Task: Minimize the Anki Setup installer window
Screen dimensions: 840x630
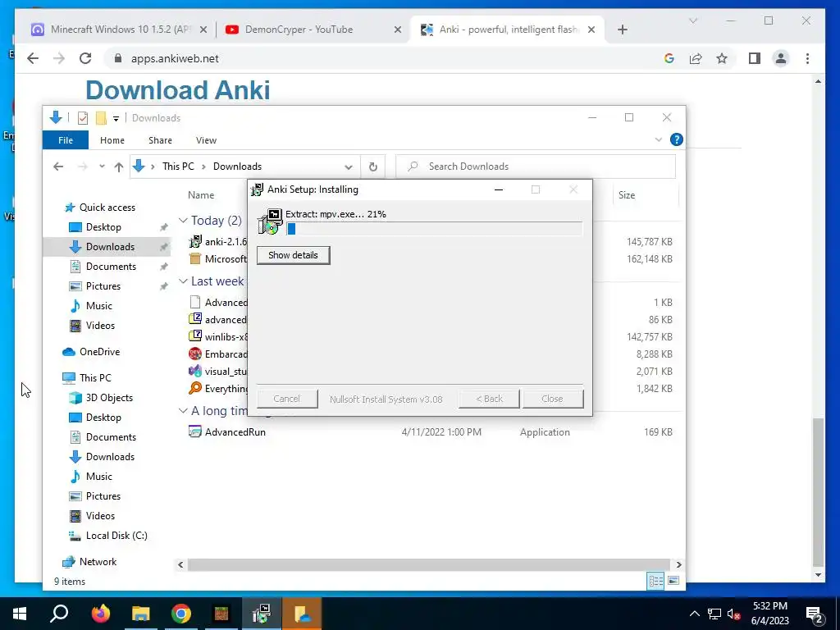Action: [499, 189]
